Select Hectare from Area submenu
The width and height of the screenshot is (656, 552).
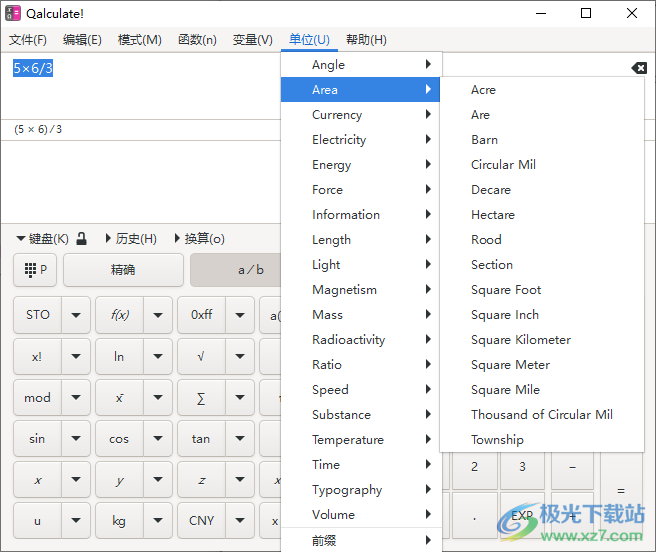coord(542,214)
